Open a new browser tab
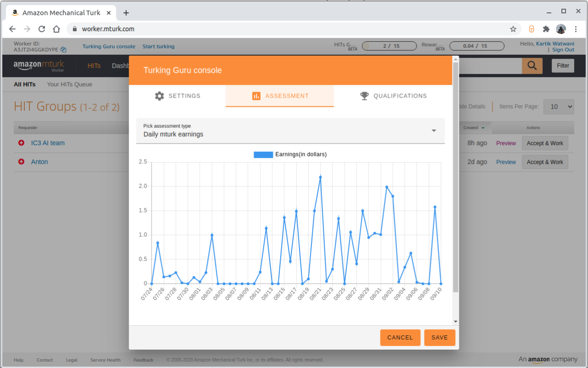588x368 pixels. (126, 13)
